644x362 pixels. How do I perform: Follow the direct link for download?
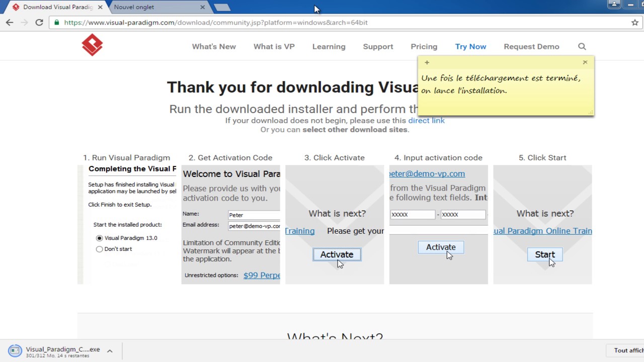(426, 120)
